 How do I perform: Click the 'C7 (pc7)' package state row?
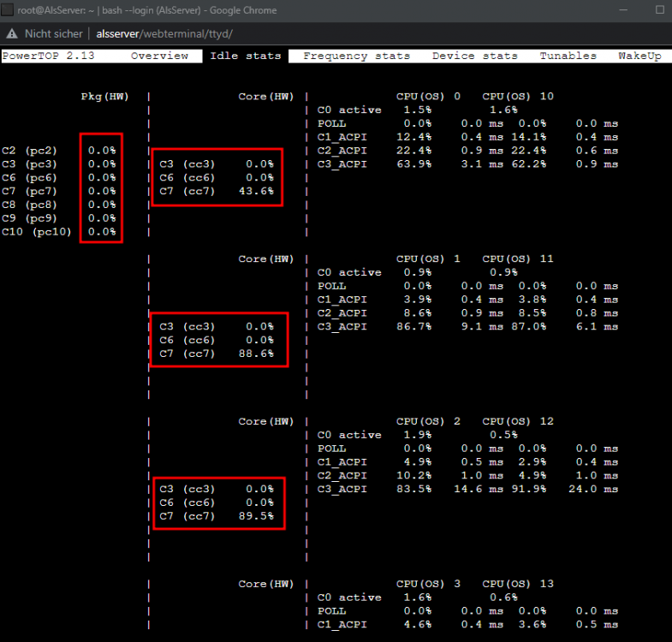(59, 191)
